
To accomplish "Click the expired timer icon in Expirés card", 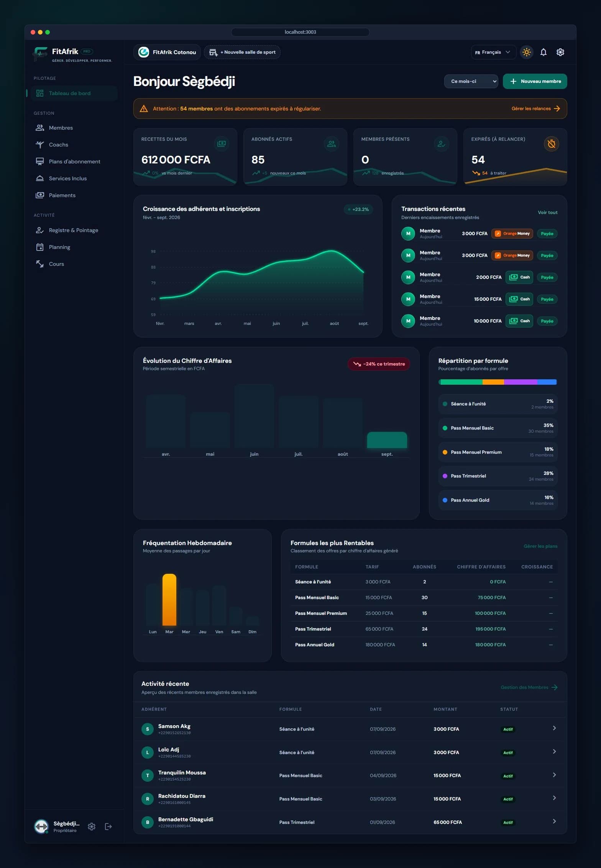I will [551, 144].
